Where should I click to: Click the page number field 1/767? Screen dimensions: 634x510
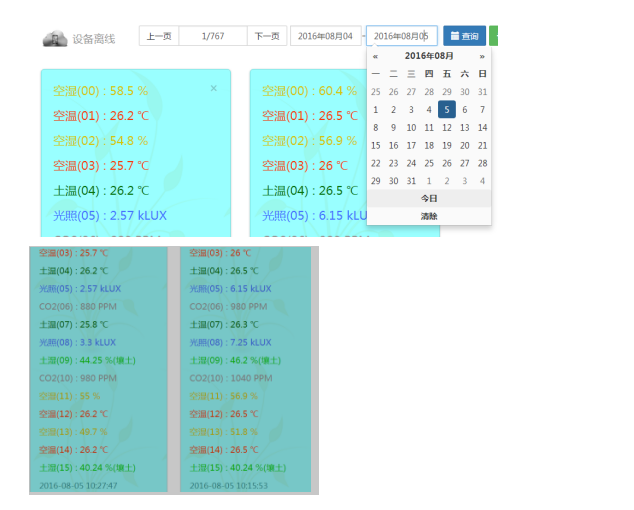coord(212,36)
